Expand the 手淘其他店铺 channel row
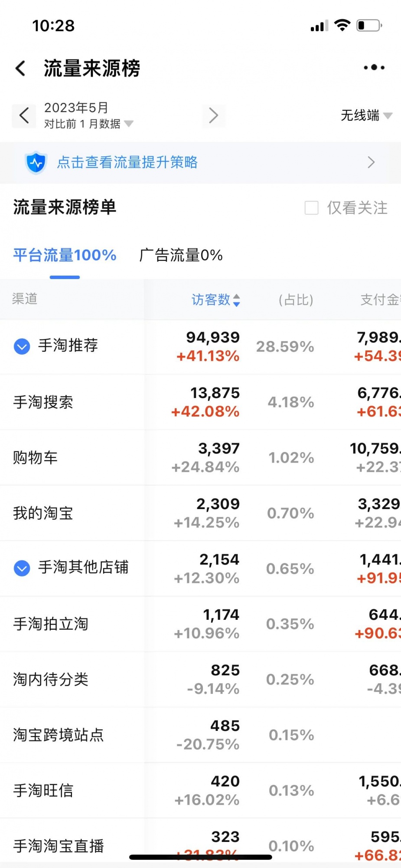 tap(22, 568)
